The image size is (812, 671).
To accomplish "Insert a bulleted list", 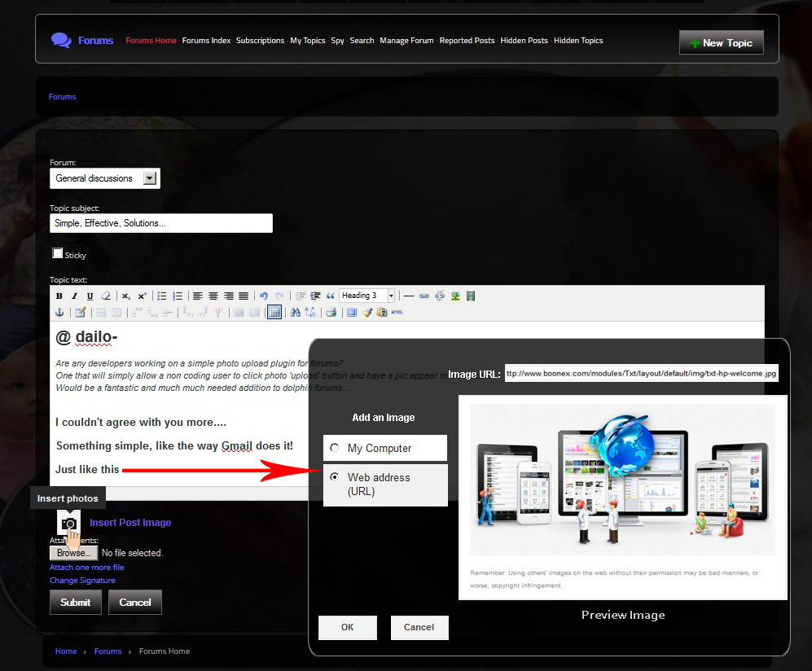I will point(162,296).
